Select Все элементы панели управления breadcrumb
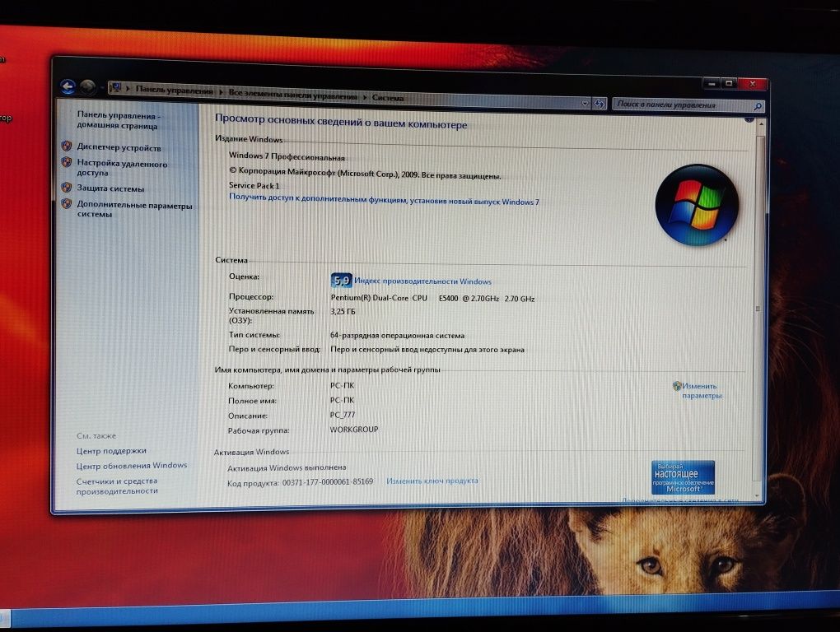Screen dimensions: 840x632 click(292, 95)
